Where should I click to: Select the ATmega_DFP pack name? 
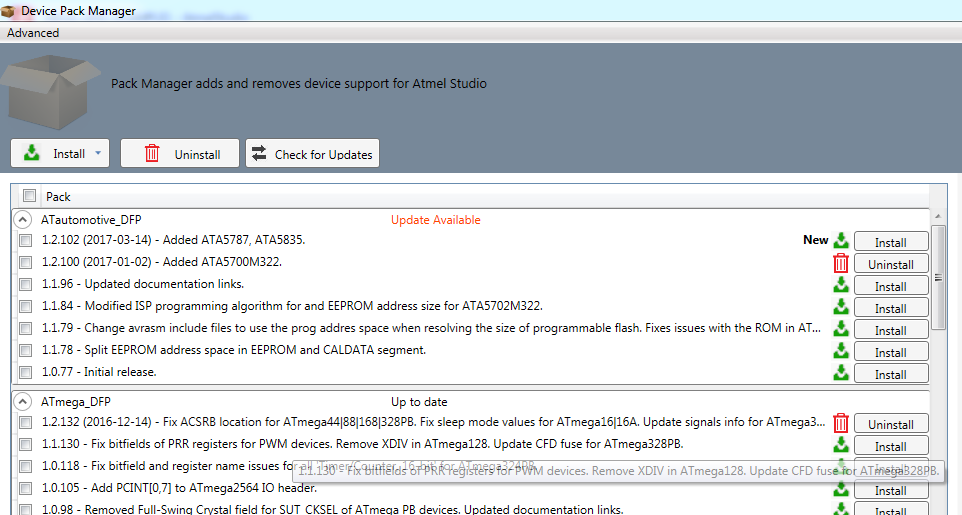pyautogui.click(x=75, y=402)
